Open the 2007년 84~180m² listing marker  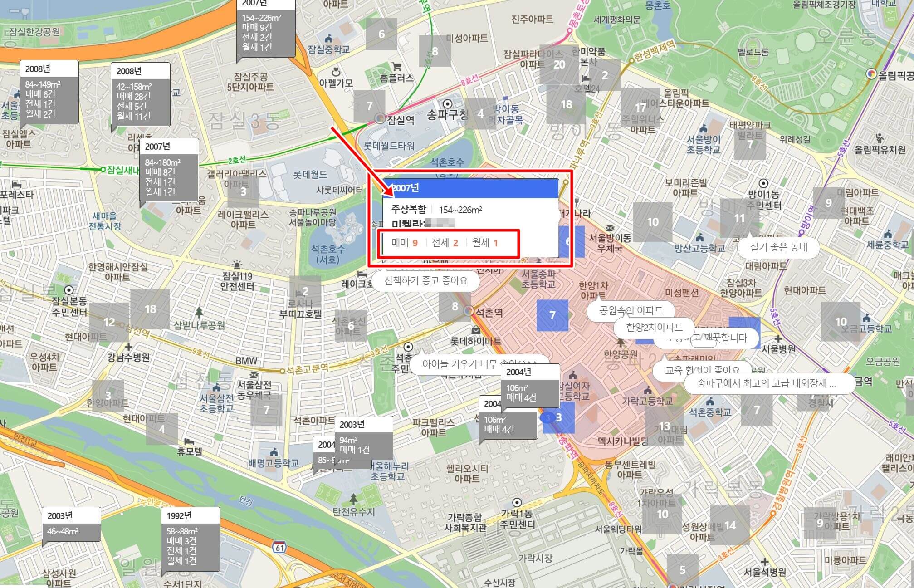pyautogui.click(x=169, y=171)
